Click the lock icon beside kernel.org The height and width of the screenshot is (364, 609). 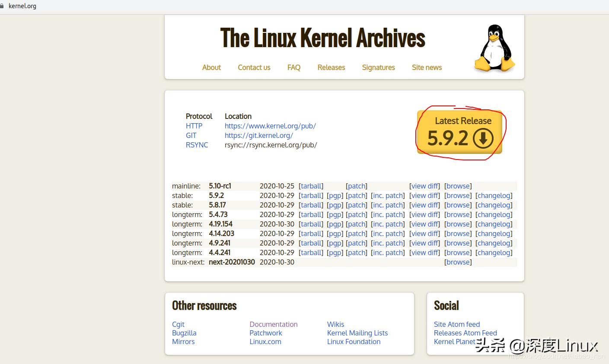pos(2,6)
